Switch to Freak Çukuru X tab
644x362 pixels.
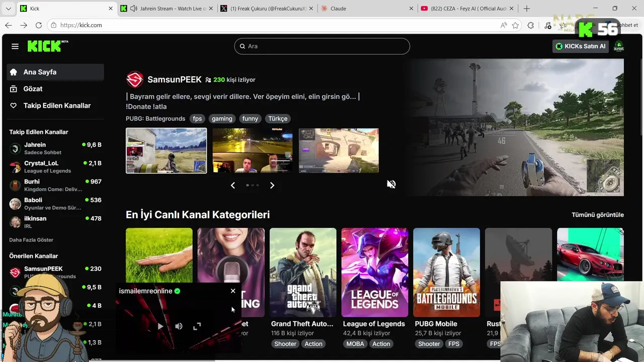tap(267, 9)
